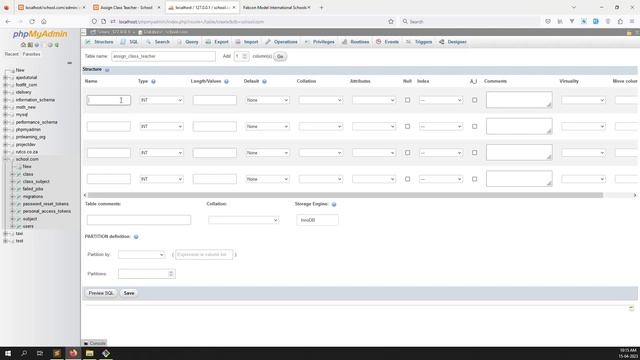The height and width of the screenshot is (360, 640).
Task: Open Task View on the taskbar
Action: (x=40, y=353)
